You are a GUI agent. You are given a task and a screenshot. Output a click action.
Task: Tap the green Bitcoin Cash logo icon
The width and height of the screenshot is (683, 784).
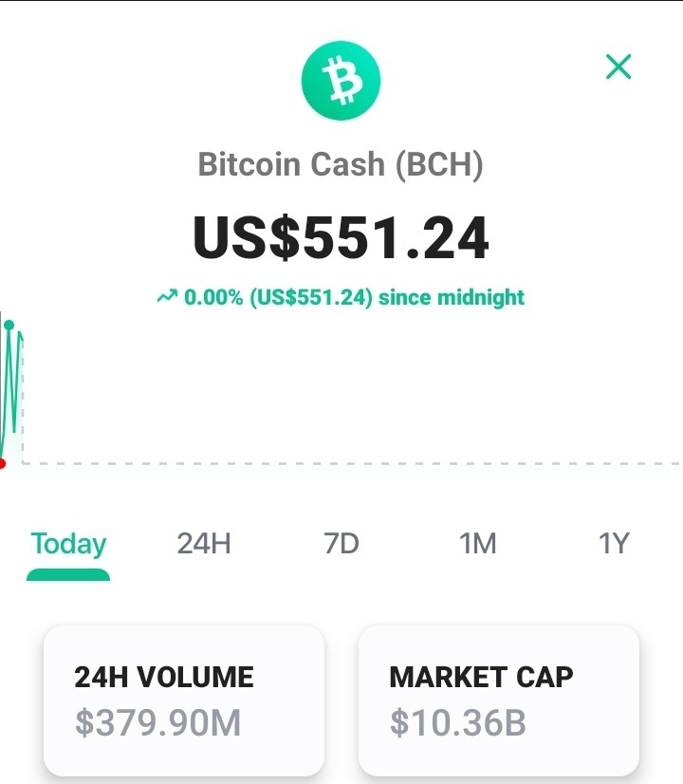click(x=341, y=81)
